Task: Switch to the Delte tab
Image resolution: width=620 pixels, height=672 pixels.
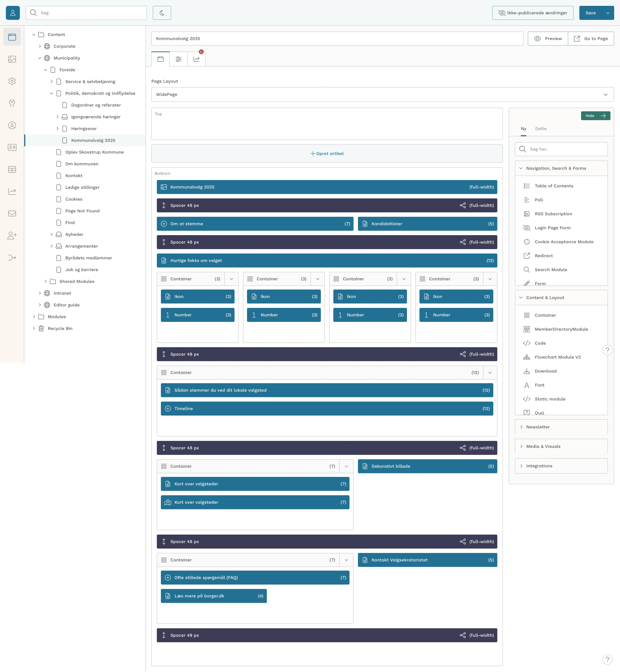Action: 541,129
